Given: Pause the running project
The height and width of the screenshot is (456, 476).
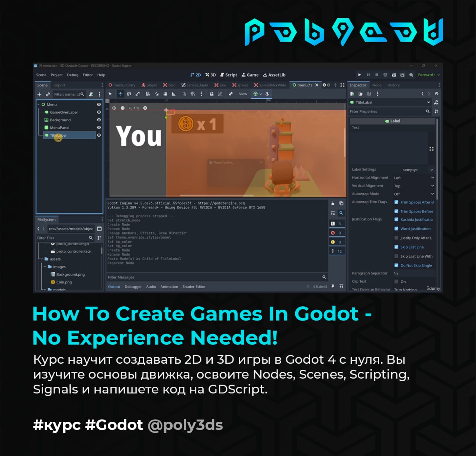Looking at the screenshot, I should 368,75.
